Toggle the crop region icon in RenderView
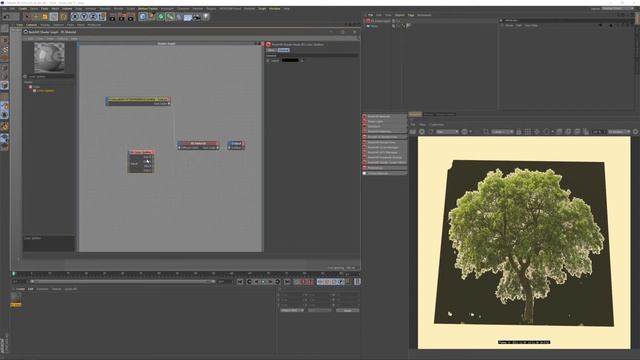 pyautogui.click(x=486, y=132)
